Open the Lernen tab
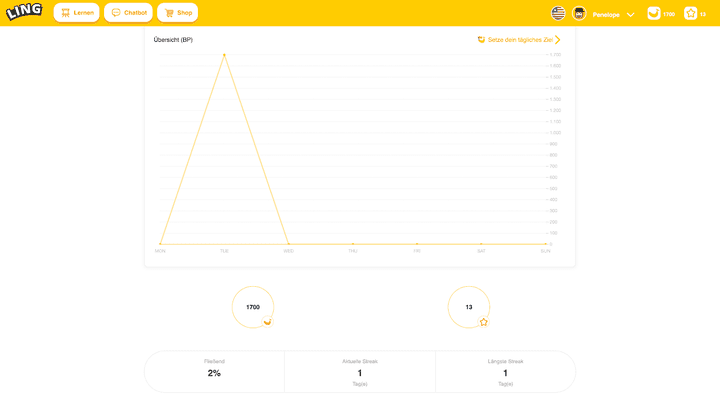The image size is (720, 405). pyautogui.click(x=77, y=13)
